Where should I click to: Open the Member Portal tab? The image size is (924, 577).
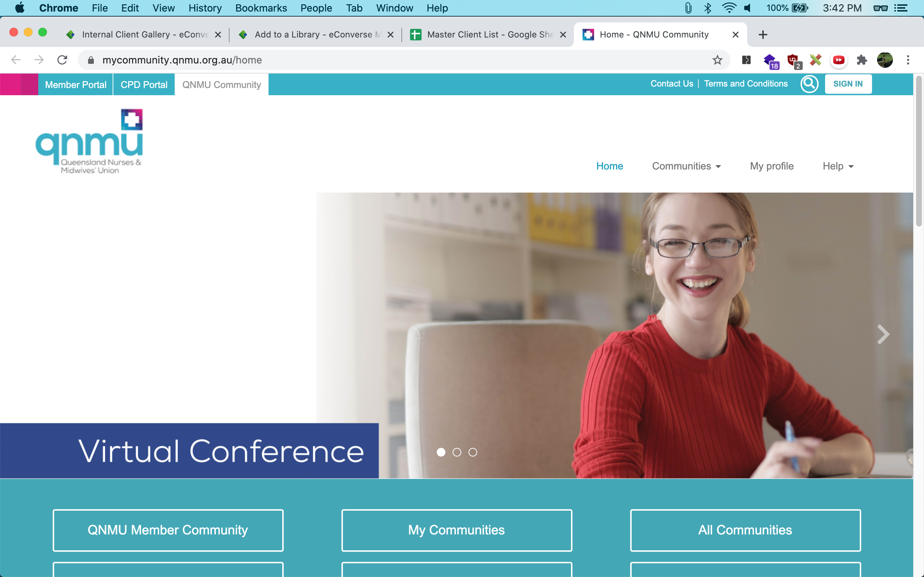pyautogui.click(x=75, y=84)
